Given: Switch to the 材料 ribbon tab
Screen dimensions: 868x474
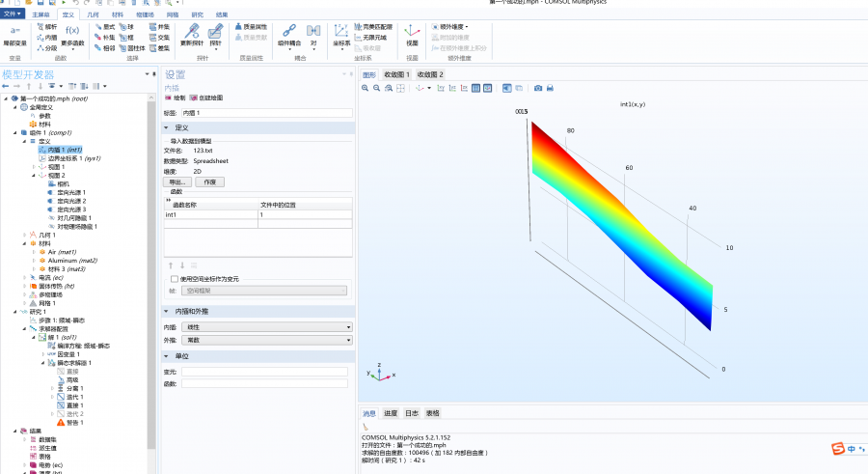Looking at the screenshot, I should (x=118, y=14).
